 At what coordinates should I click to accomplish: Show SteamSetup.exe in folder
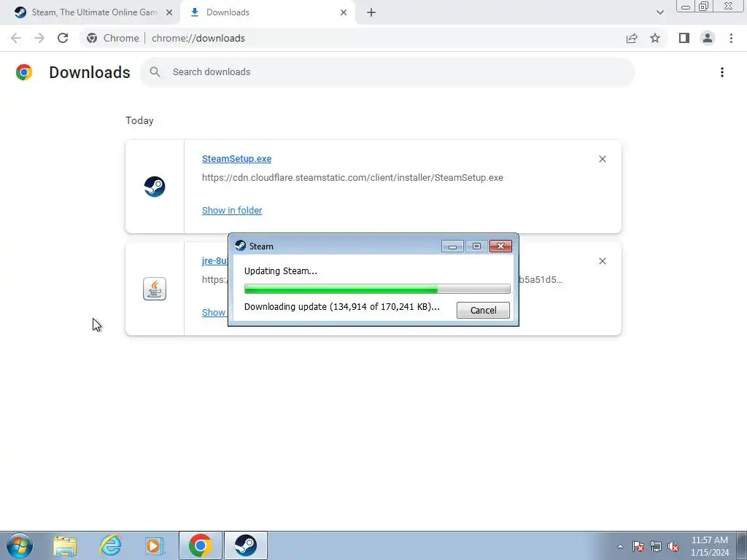[231, 210]
